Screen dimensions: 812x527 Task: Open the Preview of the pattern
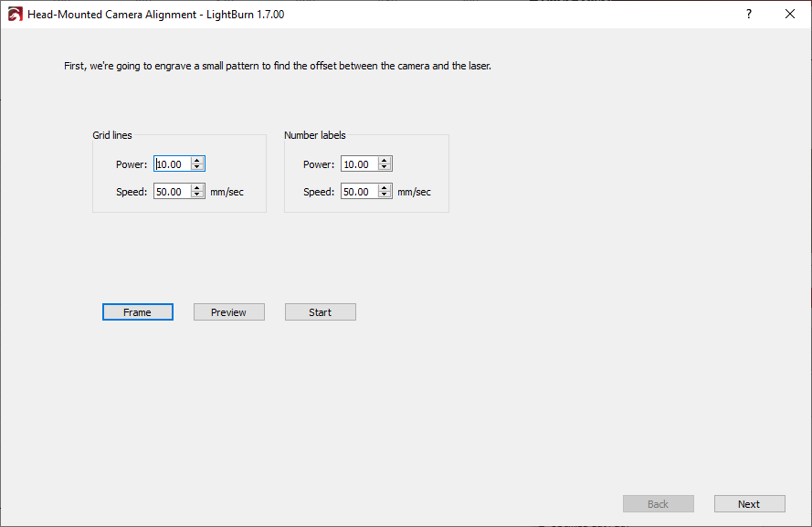coord(228,312)
